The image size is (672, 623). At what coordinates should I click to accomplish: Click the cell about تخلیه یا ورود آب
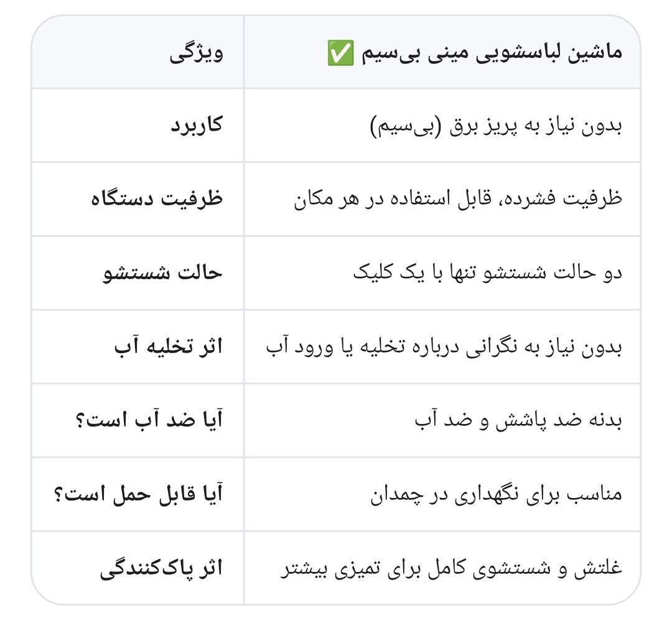(x=444, y=346)
